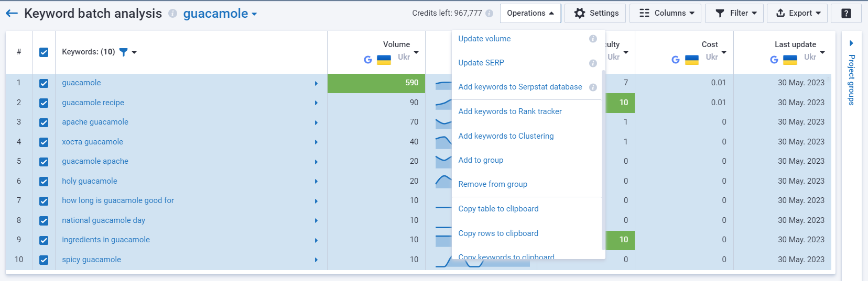The image size is (868, 281).
Task: Click info icon next to Keyword batch analysis title
Action: [x=172, y=14]
